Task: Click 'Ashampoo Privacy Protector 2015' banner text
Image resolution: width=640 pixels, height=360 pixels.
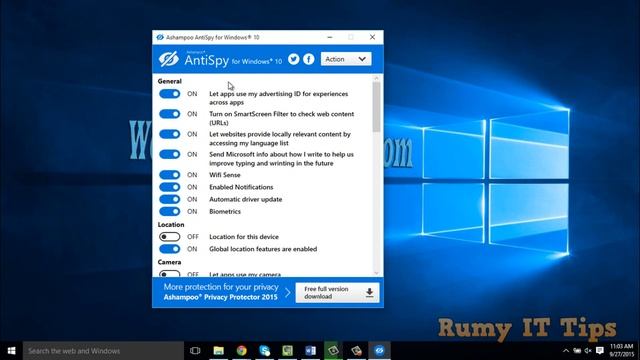Action: tap(220, 297)
